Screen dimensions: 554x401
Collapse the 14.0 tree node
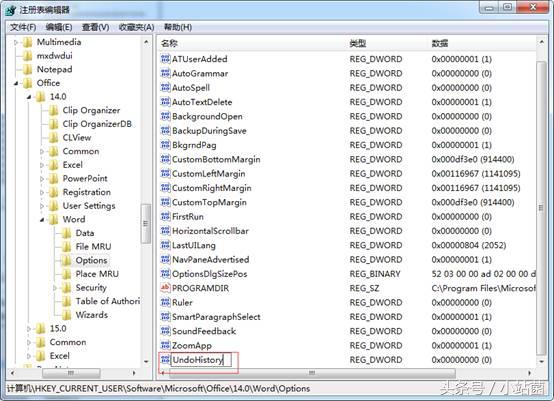tap(29, 97)
